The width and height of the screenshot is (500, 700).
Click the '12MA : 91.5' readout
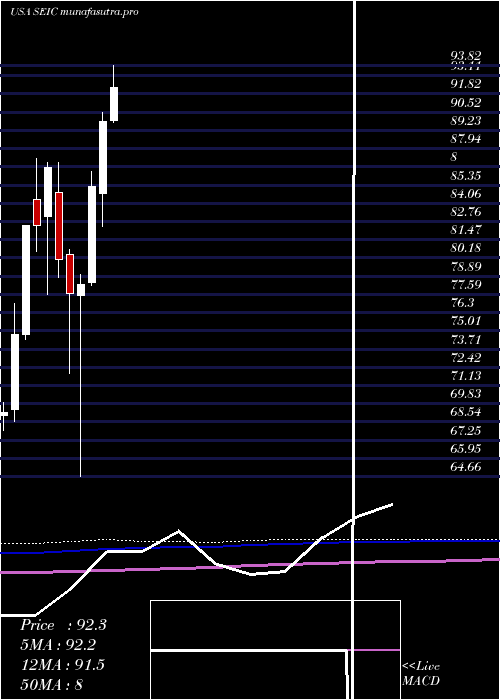pyautogui.click(x=62, y=665)
